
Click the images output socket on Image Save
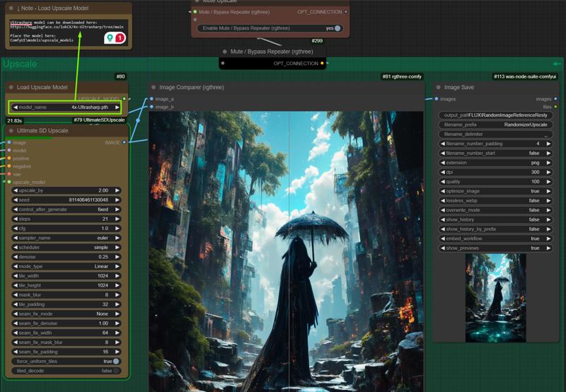click(x=555, y=98)
